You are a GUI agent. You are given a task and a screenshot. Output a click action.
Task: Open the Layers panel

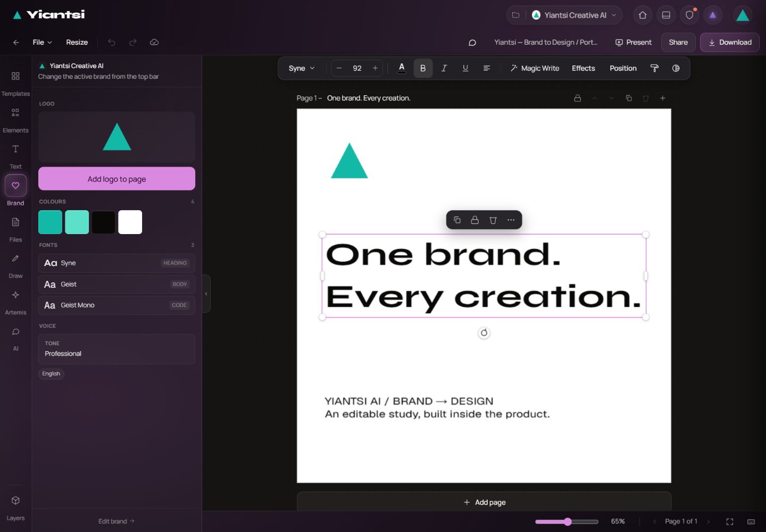tap(15, 508)
